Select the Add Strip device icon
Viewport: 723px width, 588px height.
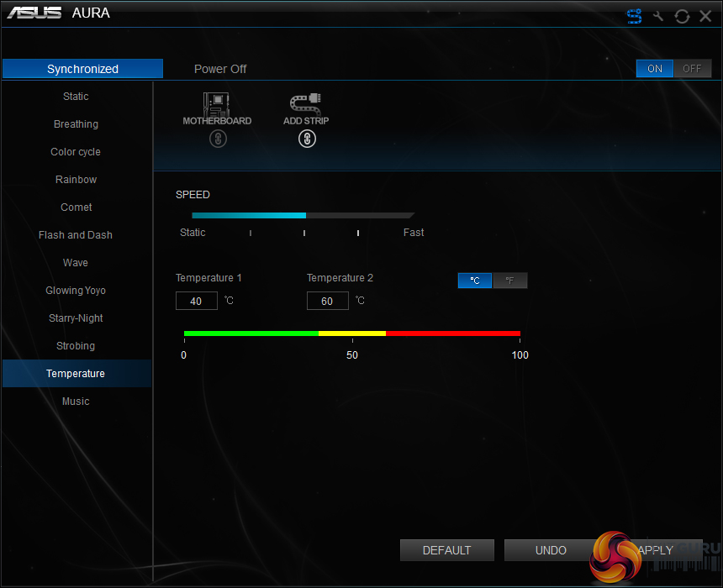click(305, 103)
